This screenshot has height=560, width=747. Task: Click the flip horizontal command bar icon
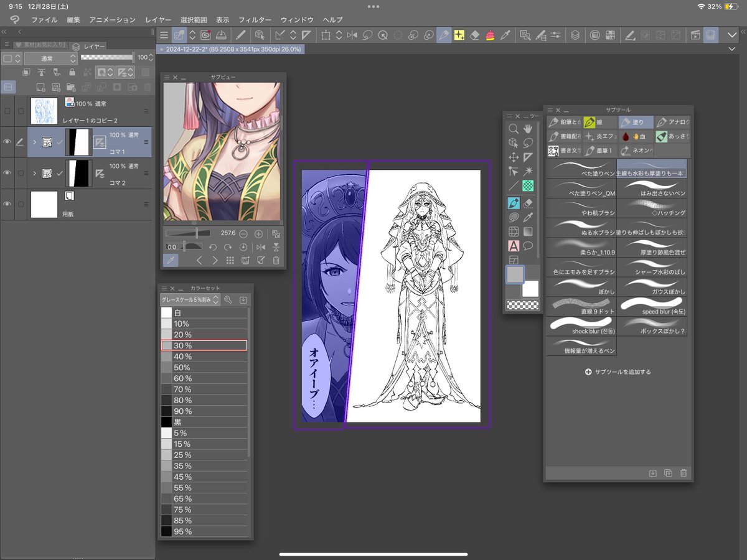(x=352, y=35)
